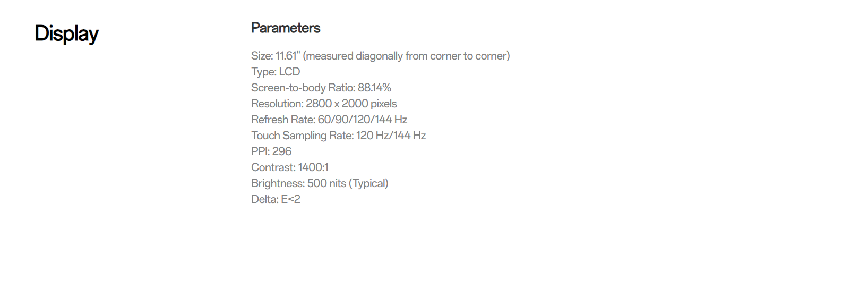Screen dimensions: 868x304
Task: Click the 60/90/120/144 Hz value
Action: [x=363, y=120]
